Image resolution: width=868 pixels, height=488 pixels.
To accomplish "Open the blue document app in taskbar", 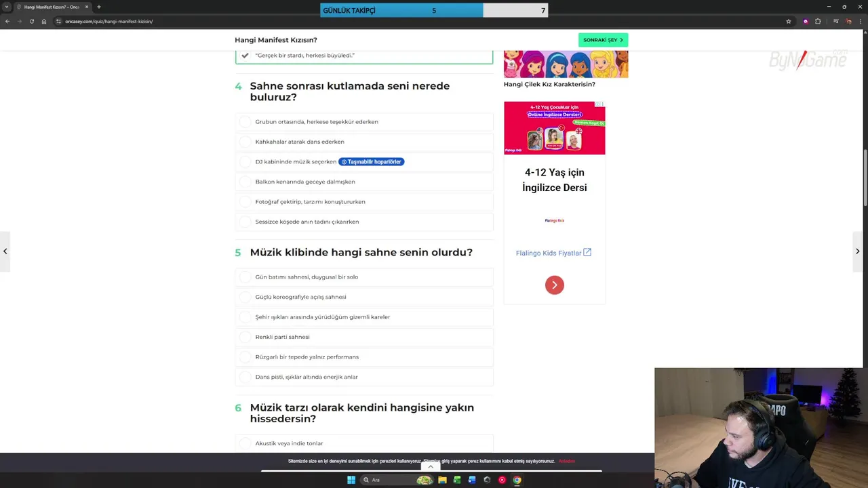I will point(472,480).
